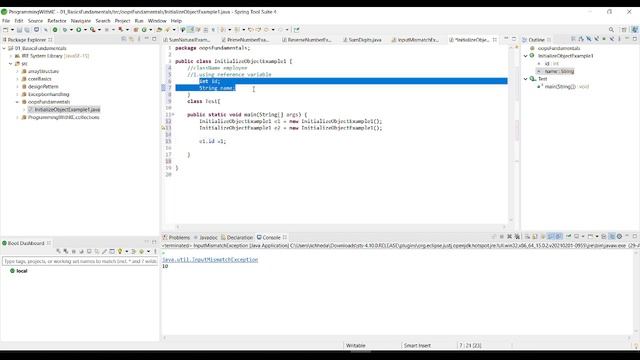Maximize the Console panel
This screenshot has height=360, width=640.
[635, 236]
